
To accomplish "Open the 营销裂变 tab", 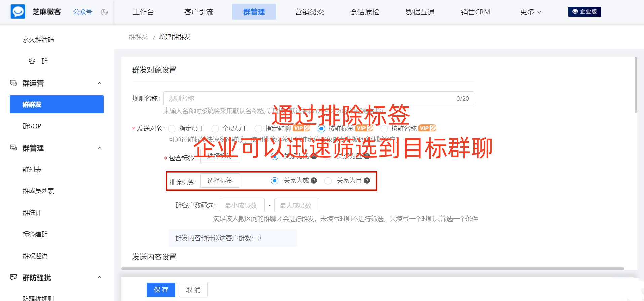I will pos(309,12).
